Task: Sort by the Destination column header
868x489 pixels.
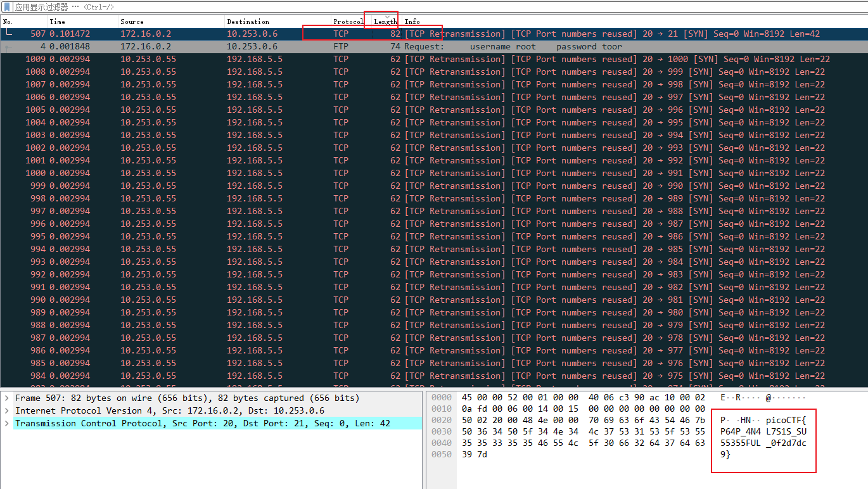Action: [x=278, y=22]
